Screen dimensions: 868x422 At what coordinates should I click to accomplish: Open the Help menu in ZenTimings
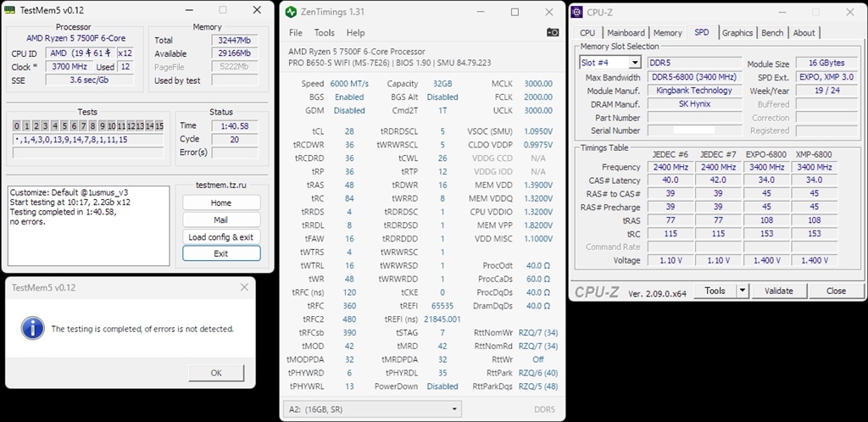[355, 33]
